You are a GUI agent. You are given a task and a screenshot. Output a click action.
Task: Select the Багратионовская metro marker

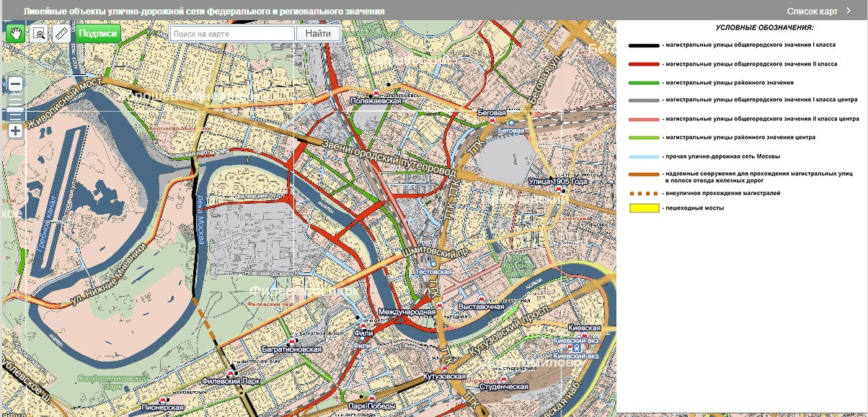[x=291, y=341]
